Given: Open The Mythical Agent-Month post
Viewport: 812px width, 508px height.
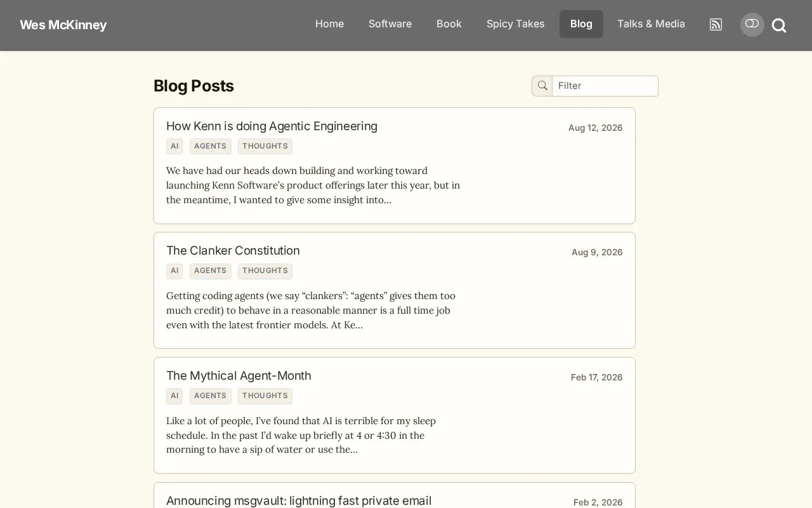Looking at the screenshot, I should point(239,375).
